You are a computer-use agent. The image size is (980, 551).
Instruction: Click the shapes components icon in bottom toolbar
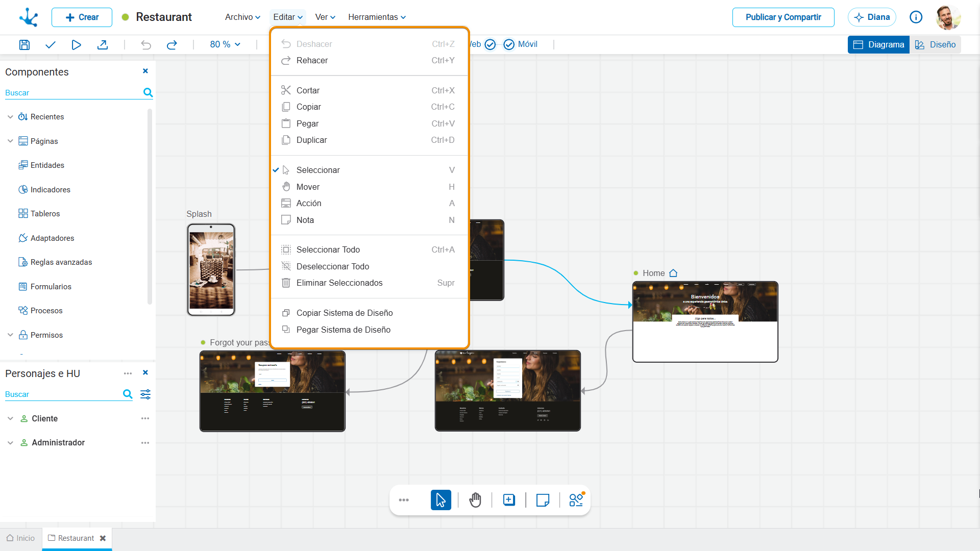[x=577, y=499]
